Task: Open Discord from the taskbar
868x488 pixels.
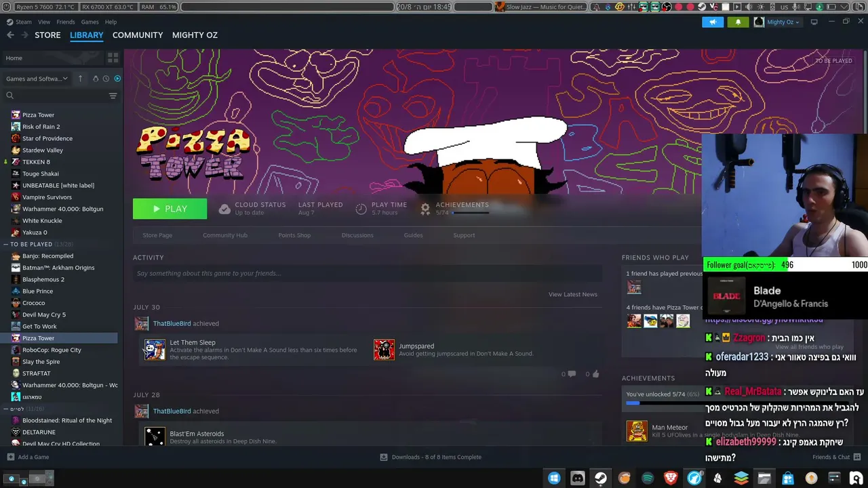Action: [x=577, y=479]
